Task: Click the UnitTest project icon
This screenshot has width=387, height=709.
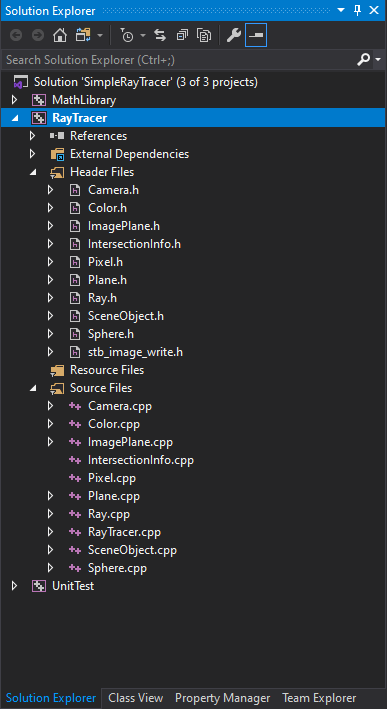Action: tap(39, 586)
